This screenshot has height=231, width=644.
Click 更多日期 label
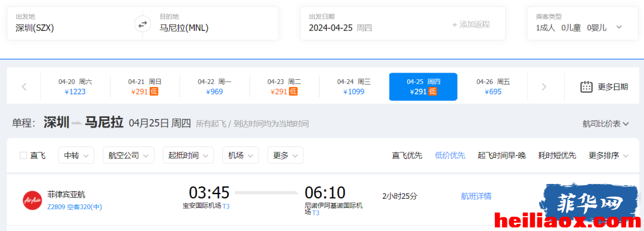613,87
